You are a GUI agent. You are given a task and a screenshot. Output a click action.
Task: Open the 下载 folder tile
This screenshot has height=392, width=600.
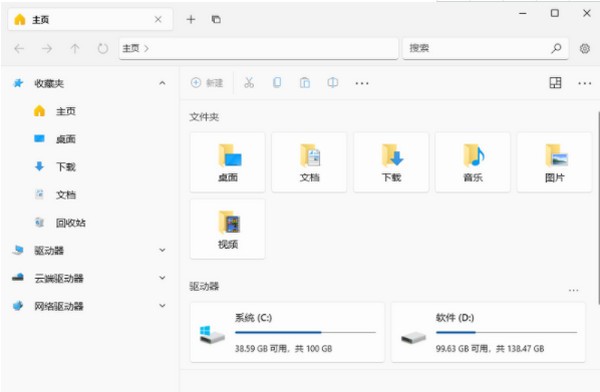pos(391,162)
